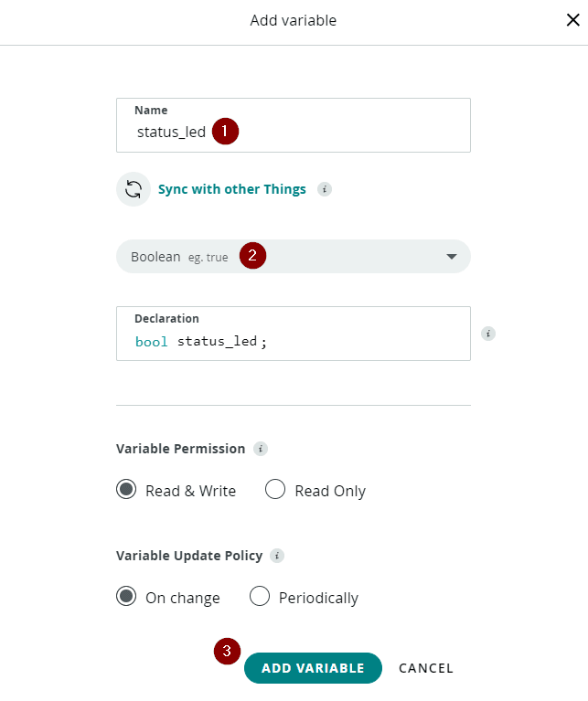Click info icon next to Declaration box
The width and height of the screenshot is (588, 701).
pos(488,334)
